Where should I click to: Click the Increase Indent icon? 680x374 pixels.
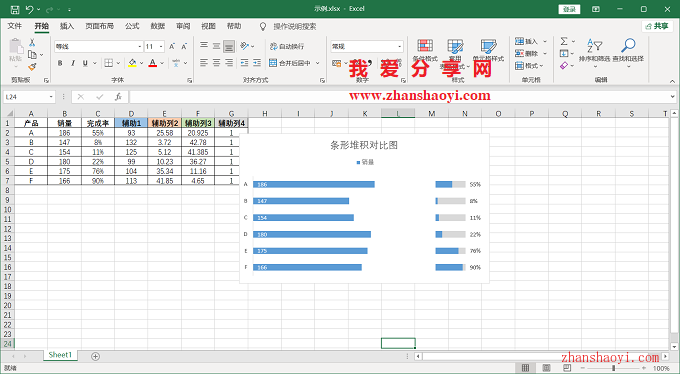pos(257,63)
